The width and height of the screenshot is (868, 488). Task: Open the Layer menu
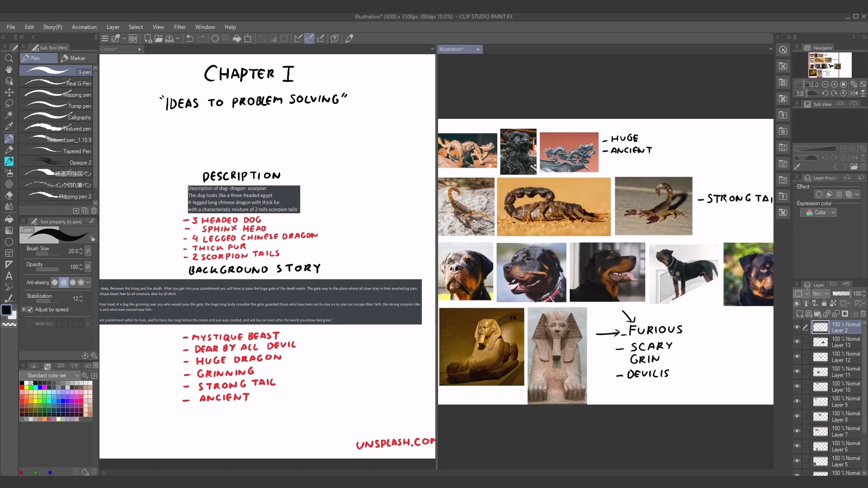(x=113, y=27)
